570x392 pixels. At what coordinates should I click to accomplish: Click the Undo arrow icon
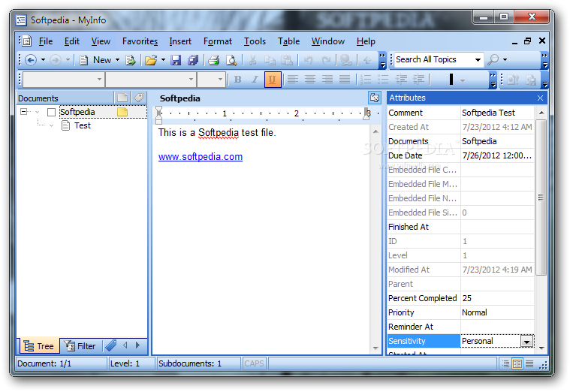click(308, 60)
